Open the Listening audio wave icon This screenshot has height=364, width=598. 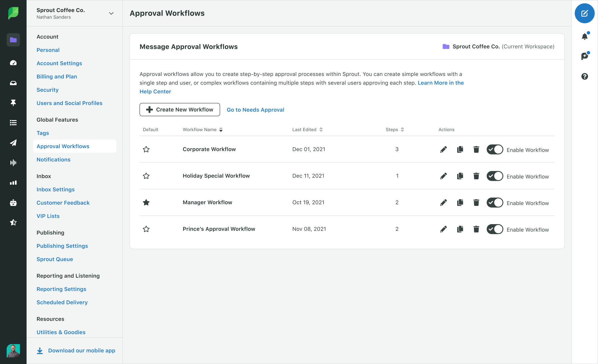point(13,162)
